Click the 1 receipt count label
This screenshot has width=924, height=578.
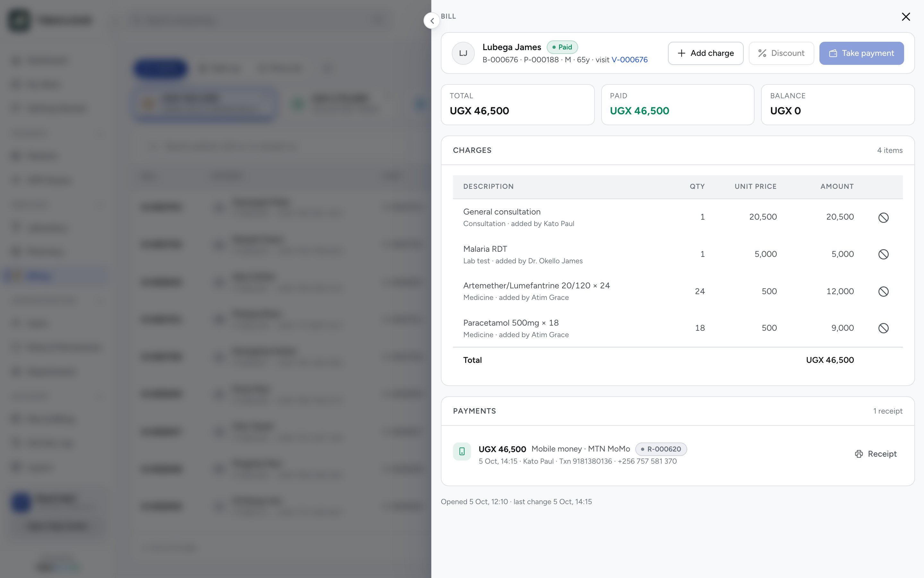click(x=888, y=411)
